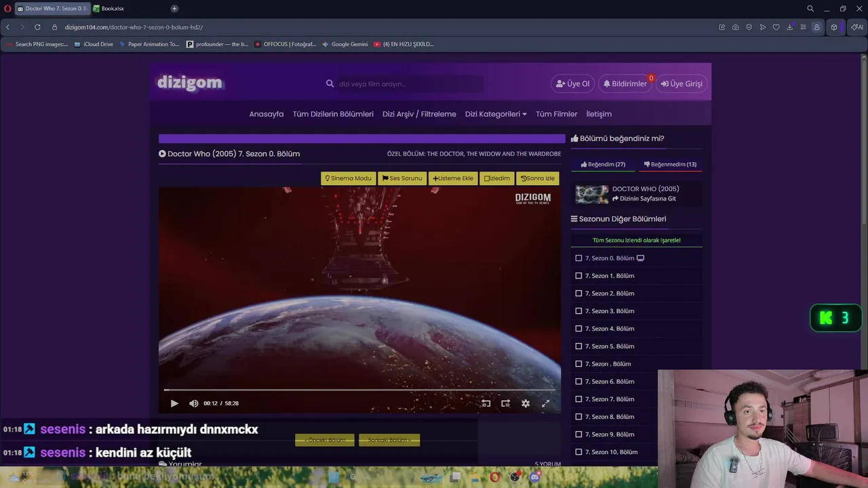The width and height of the screenshot is (868, 488).
Task: Click the Üye Girişi login button
Action: [x=682, y=83]
